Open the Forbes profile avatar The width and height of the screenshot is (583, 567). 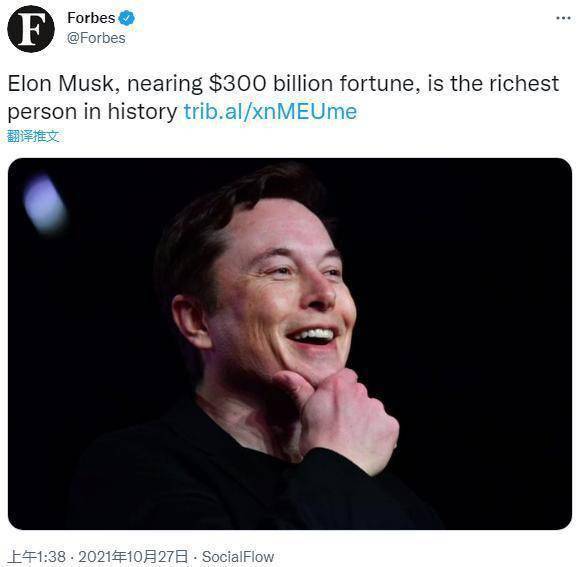[31, 29]
